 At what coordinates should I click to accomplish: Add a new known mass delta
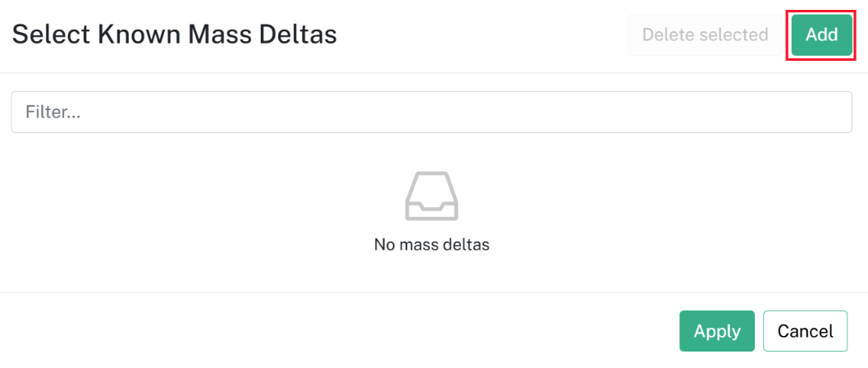[x=821, y=35]
